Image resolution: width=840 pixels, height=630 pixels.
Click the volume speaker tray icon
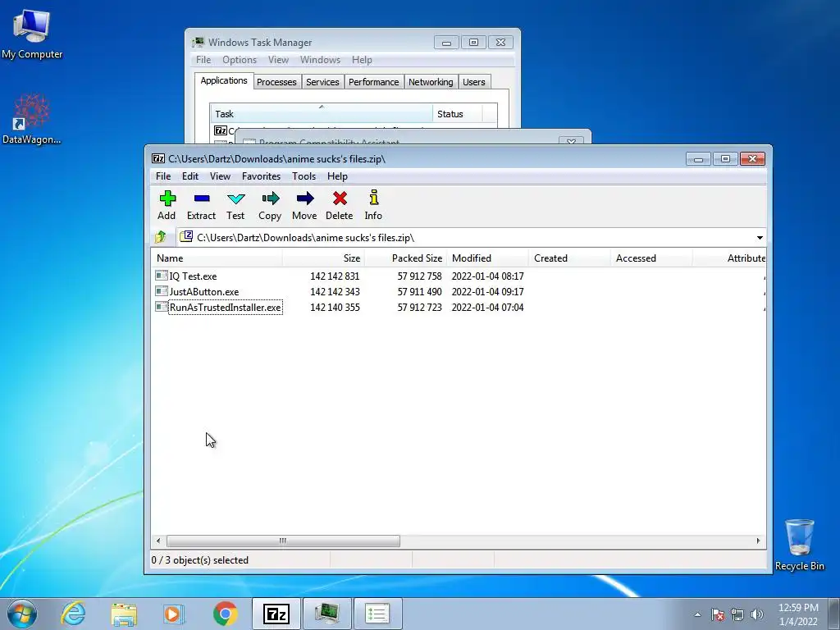[x=757, y=614]
